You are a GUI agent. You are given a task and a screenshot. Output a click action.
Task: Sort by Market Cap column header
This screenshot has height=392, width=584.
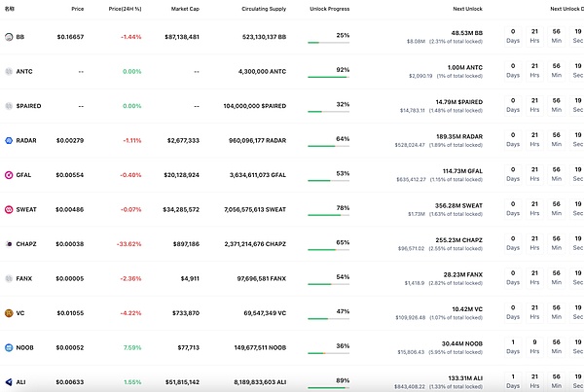pos(185,9)
